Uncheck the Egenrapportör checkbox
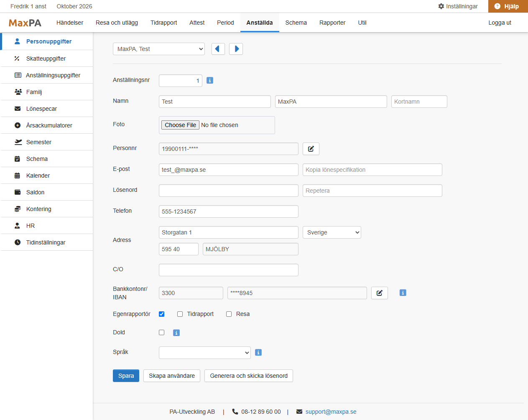Viewport: 528px width, 420px height. (x=162, y=314)
